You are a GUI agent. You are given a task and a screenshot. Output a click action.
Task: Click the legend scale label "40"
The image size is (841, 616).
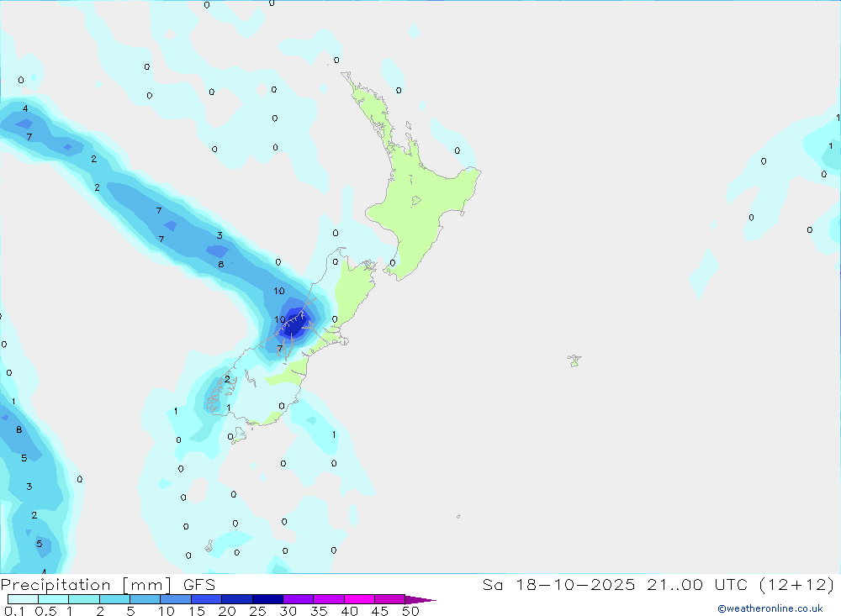[350, 611]
